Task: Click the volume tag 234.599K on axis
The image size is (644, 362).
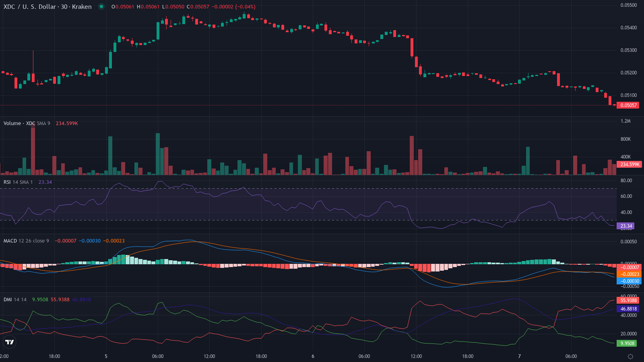Action: [630, 165]
